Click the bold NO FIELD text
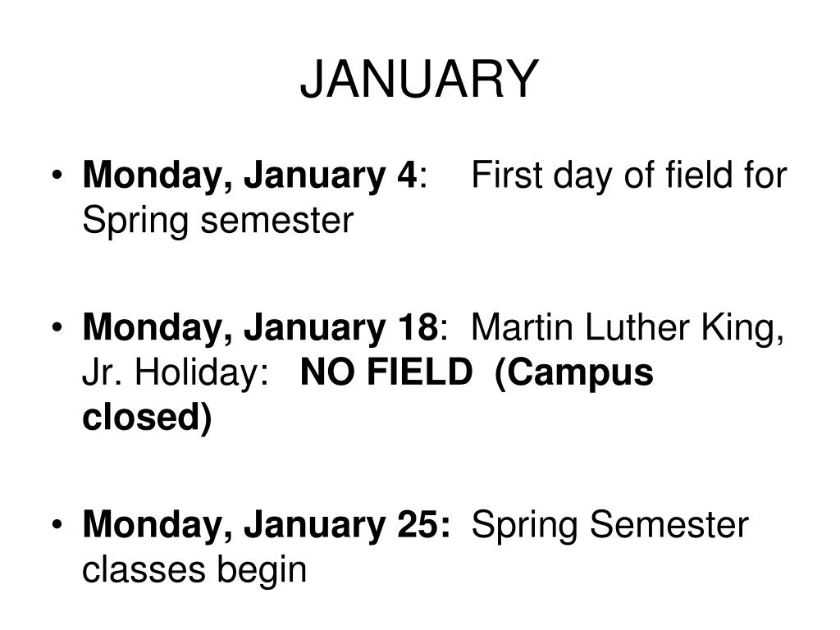This screenshot has width=840, height=630. click(386, 372)
